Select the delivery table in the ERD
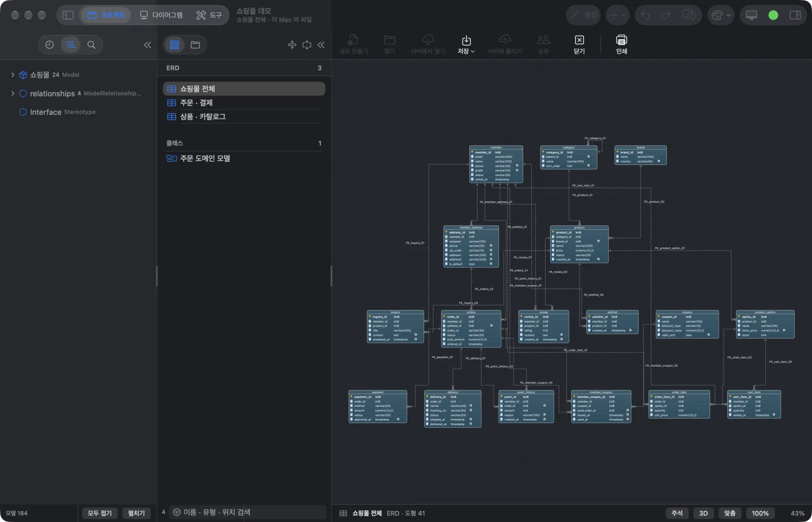The height and width of the screenshot is (522, 812). [453, 409]
